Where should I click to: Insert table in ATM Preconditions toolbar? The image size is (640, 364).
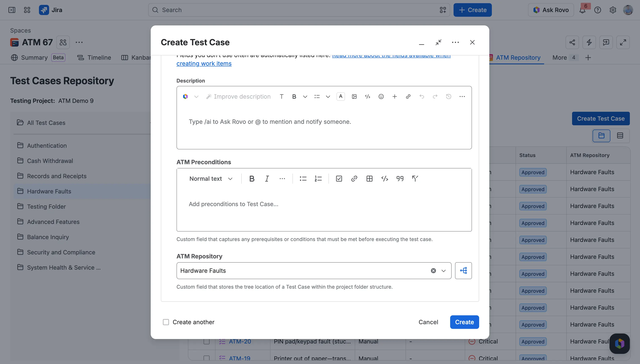pos(369,178)
